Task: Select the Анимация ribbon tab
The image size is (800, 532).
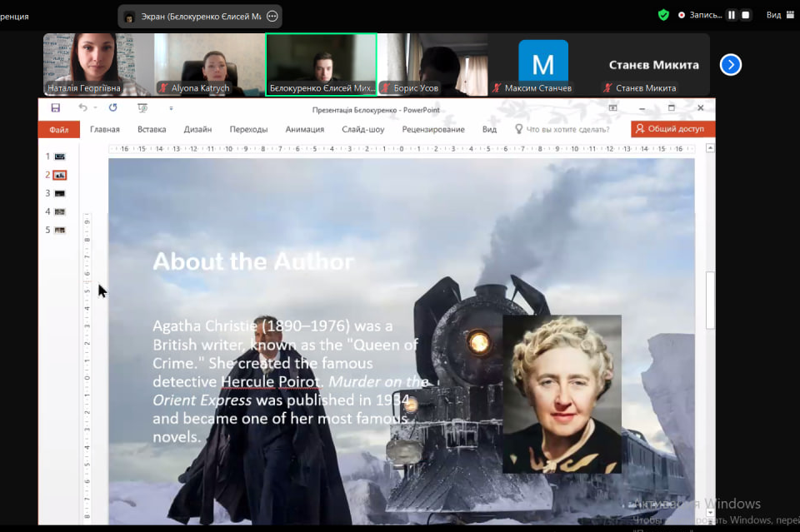Action: pos(305,129)
